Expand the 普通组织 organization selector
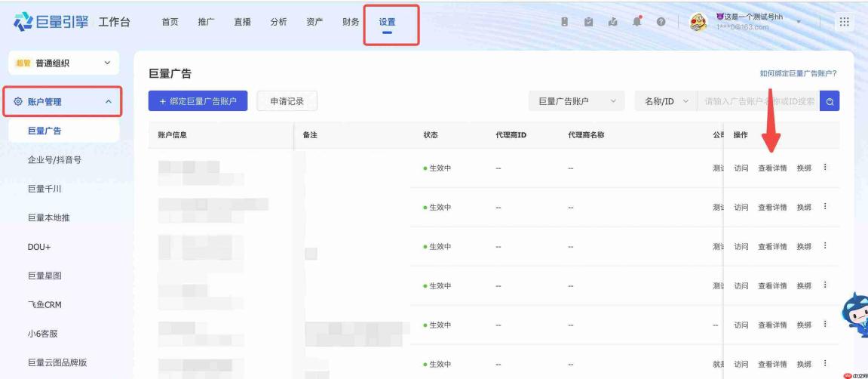This screenshot has height=379, width=868. (x=63, y=63)
